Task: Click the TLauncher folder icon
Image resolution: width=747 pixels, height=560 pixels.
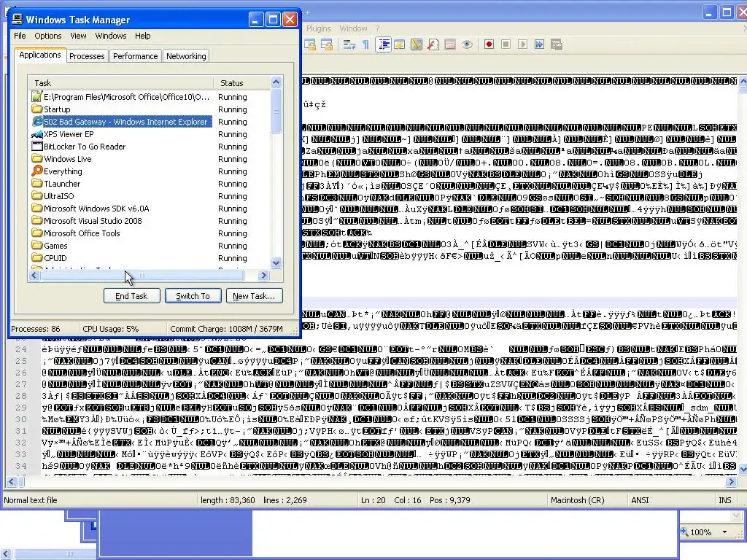Action: click(x=36, y=183)
